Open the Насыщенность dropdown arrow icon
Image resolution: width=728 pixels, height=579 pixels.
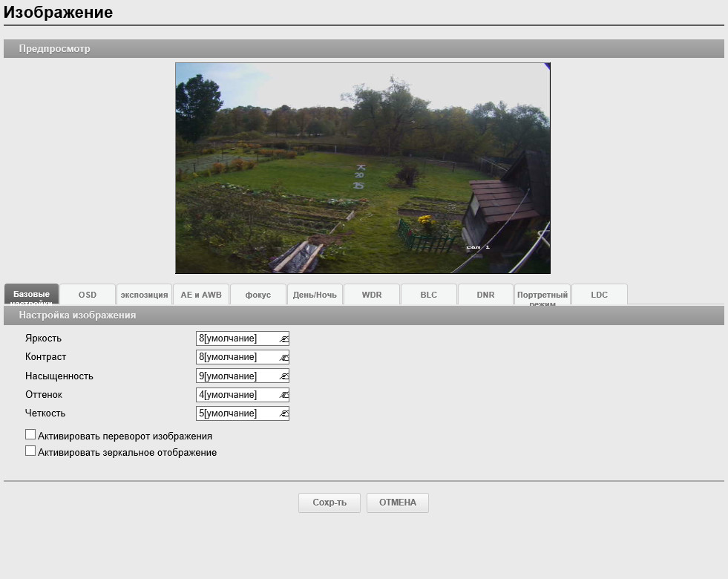[284, 376]
